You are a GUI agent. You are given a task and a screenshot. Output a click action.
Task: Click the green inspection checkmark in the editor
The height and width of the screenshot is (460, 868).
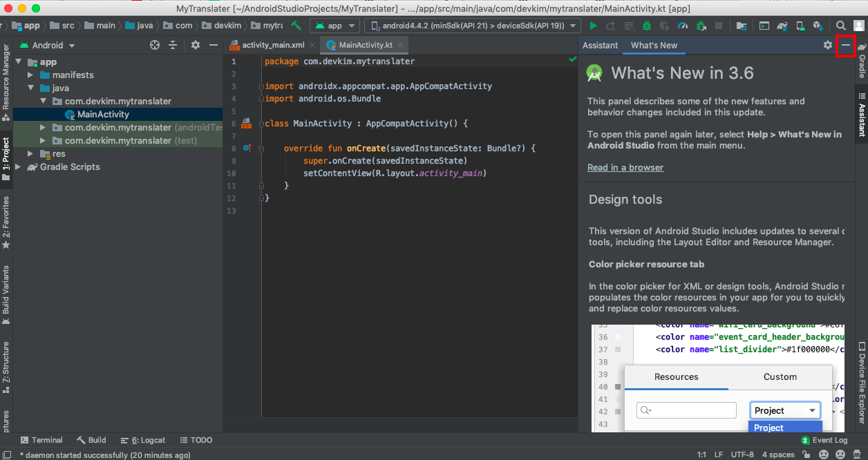[x=572, y=60]
